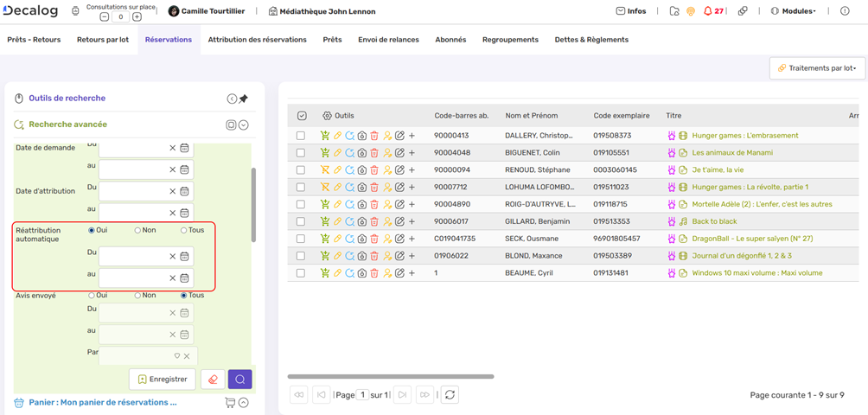Screen dimensions: 868x415
Task: Open title 'Hunger games : L'embrasement'
Action: point(744,136)
